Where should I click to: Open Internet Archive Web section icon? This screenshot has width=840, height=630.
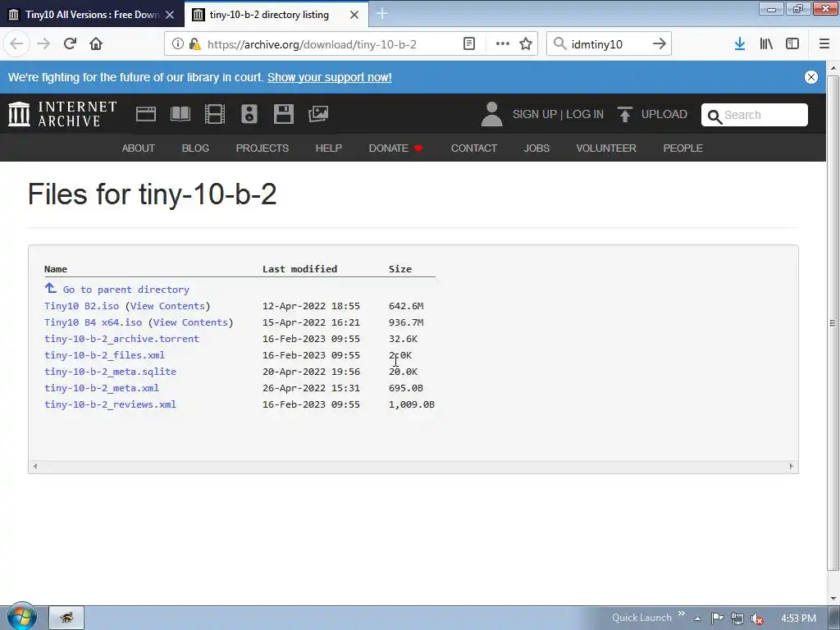pos(146,114)
